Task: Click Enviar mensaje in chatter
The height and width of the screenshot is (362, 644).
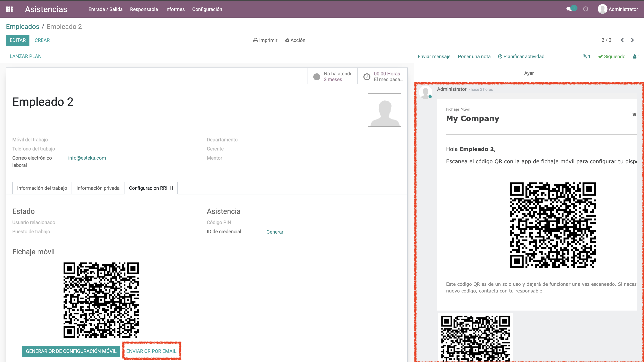Action: (434, 56)
